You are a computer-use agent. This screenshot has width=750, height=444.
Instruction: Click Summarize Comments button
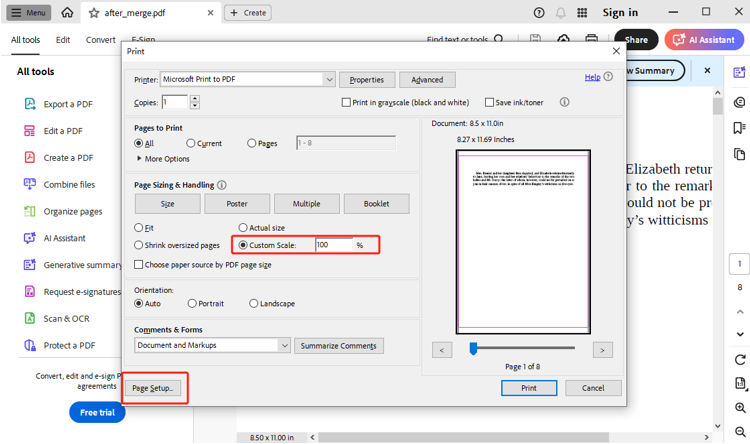(339, 345)
